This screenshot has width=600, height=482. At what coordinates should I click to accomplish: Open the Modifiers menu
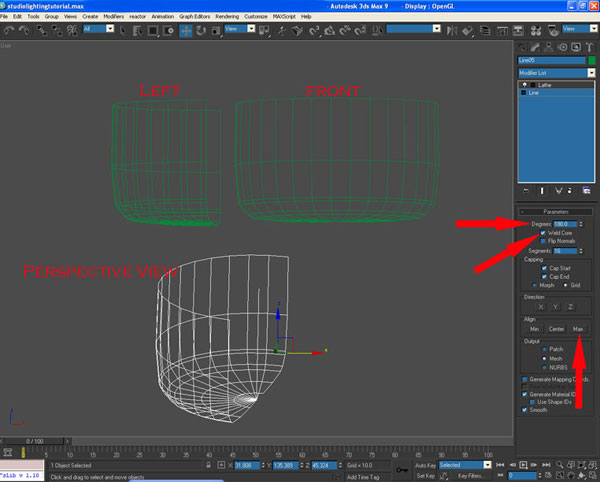tap(114, 16)
